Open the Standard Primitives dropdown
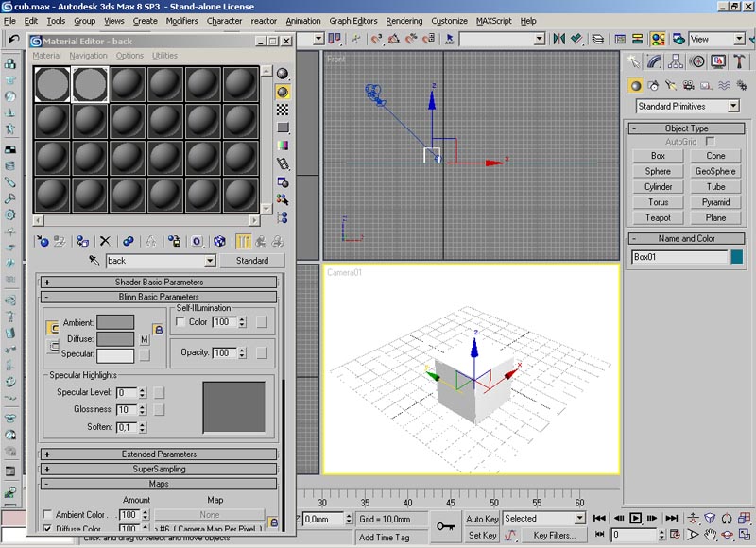 pos(687,107)
